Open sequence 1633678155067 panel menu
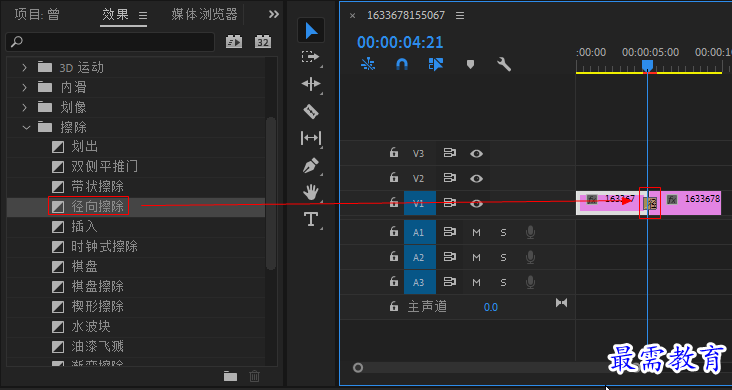 460,15
